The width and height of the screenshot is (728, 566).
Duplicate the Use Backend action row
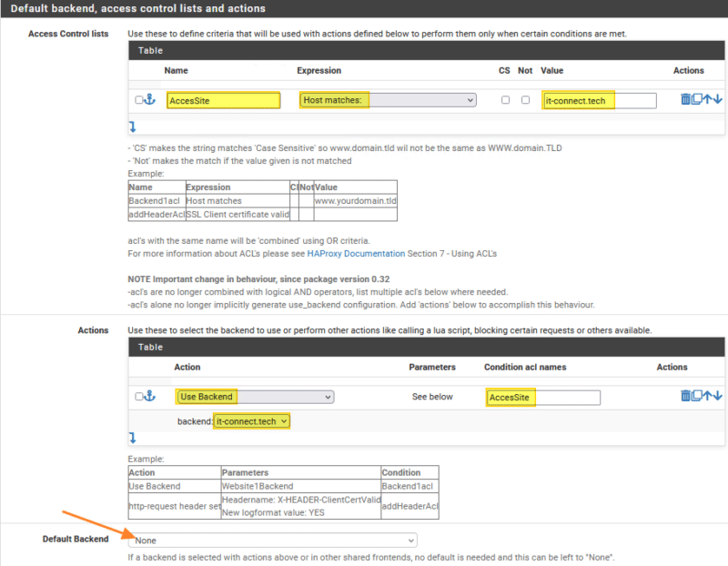click(696, 396)
